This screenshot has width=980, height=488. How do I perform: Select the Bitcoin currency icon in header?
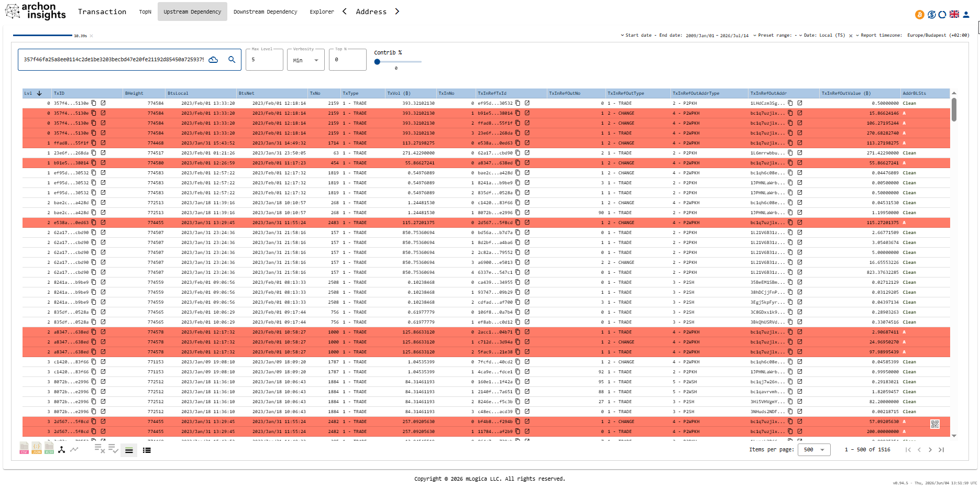tap(919, 15)
